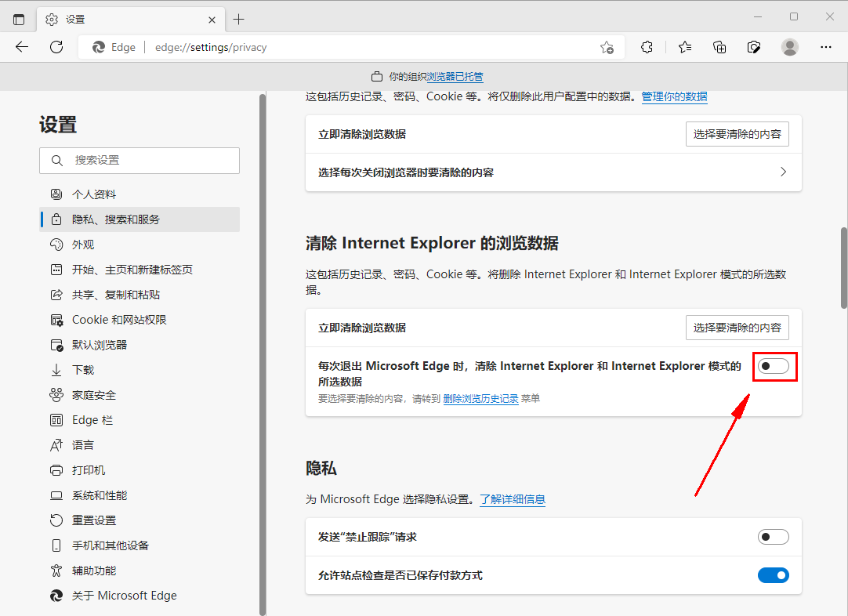Viewport: 848px width, 616px height.
Task: Open the Extensions puzzle icon
Action: 647,47
